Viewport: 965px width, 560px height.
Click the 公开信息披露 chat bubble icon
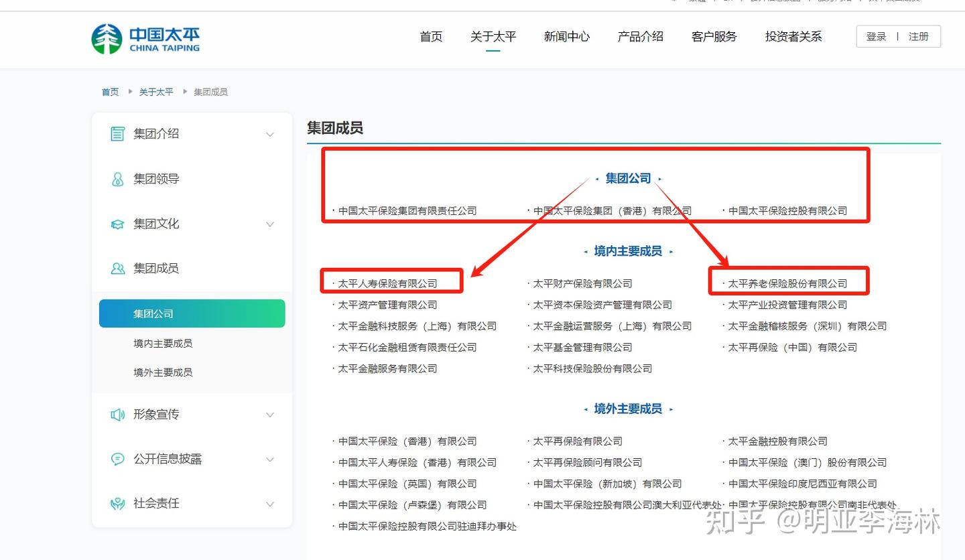click(x=117, y=459)
